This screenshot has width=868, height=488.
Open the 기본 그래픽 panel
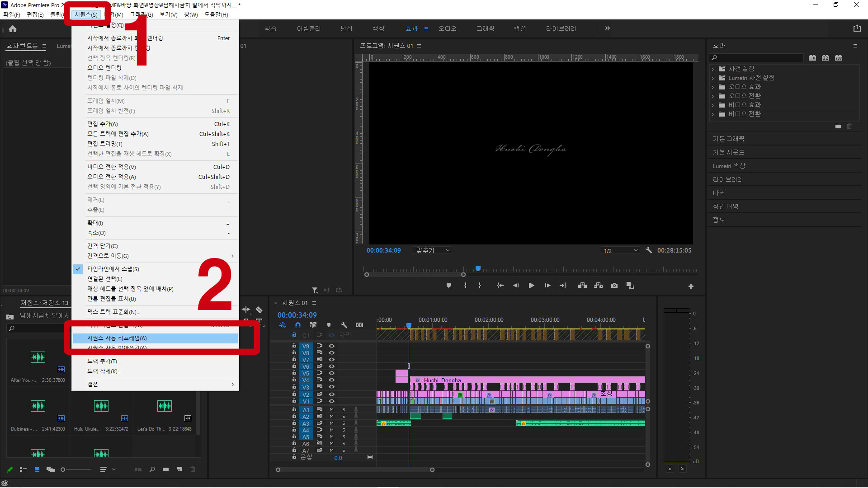coord(728,139)
